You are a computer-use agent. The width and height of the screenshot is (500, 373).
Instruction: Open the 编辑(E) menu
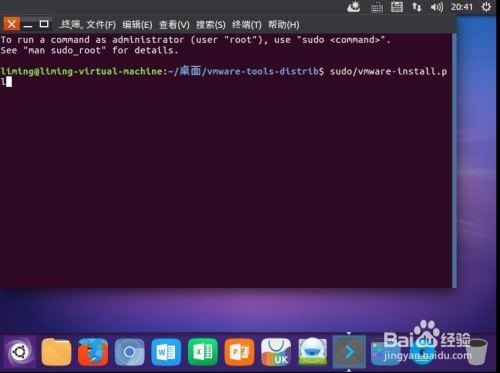[x=137, y=25]
